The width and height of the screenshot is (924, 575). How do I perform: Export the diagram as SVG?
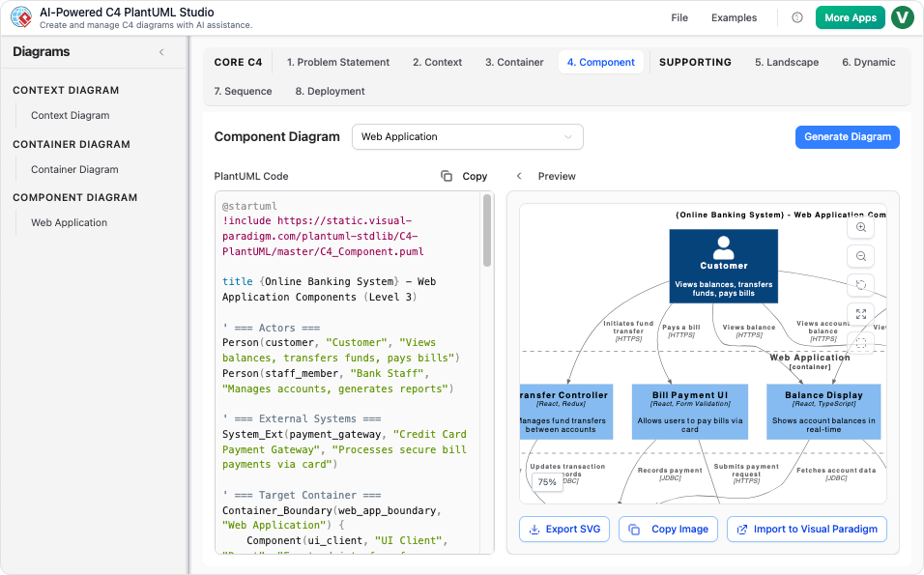pyautogui.click(x=564, y=529)
